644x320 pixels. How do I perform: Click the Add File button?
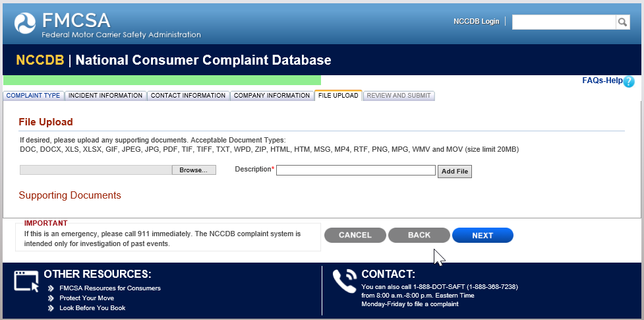point(455,172)
